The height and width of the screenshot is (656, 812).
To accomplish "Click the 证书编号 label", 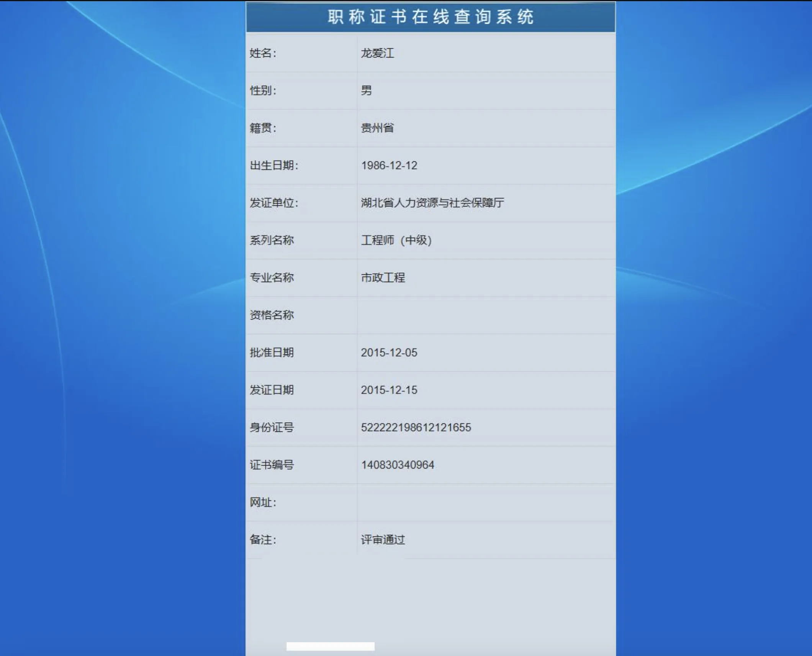I will [272, 465].
